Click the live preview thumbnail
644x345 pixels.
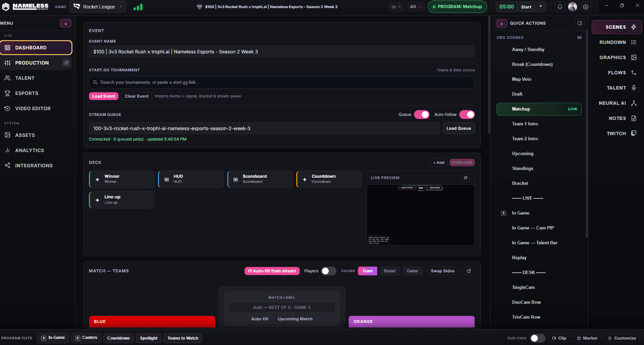point(421,215)
